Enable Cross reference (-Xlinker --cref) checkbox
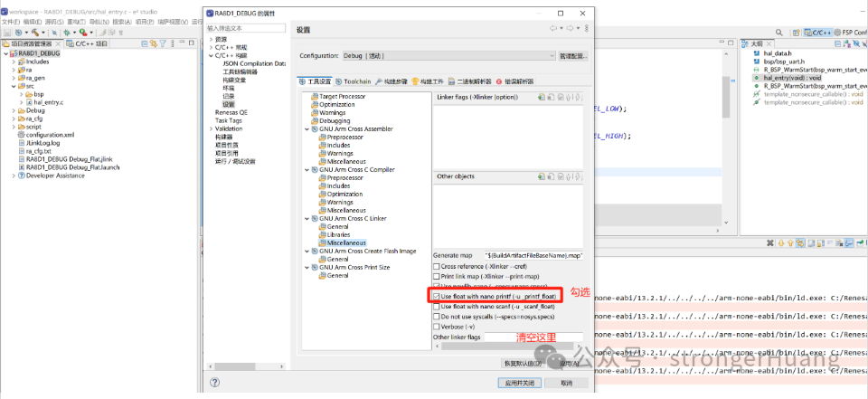This screenshot has height=399, width=868. pos(436,267)
